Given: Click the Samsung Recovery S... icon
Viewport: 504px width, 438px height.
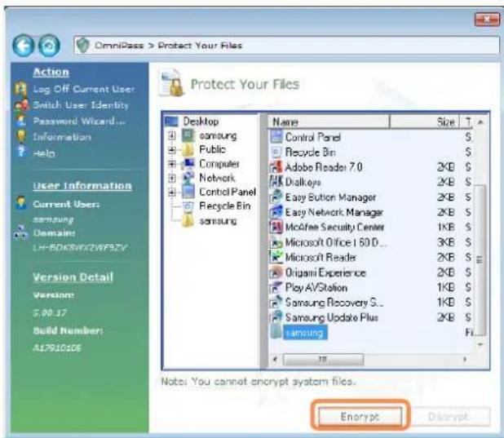Looking at the screenshot, I should [276, 303].
